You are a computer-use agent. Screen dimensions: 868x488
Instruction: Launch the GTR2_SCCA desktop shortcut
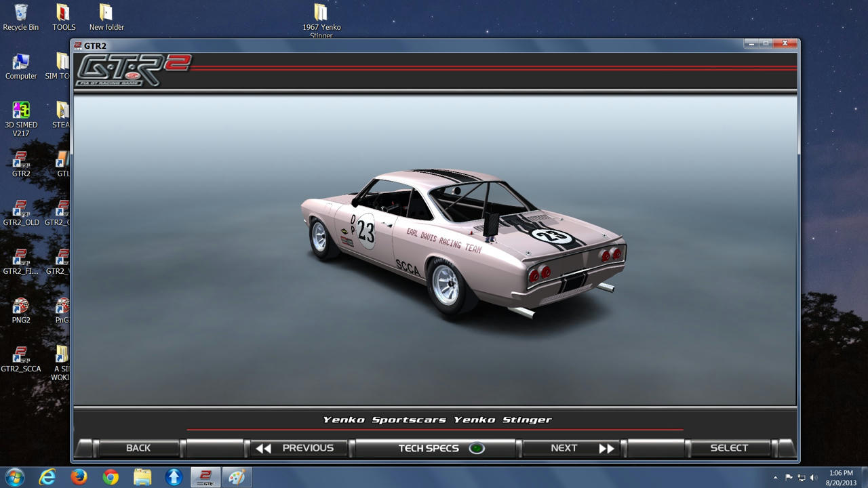[x=21, y=359]
